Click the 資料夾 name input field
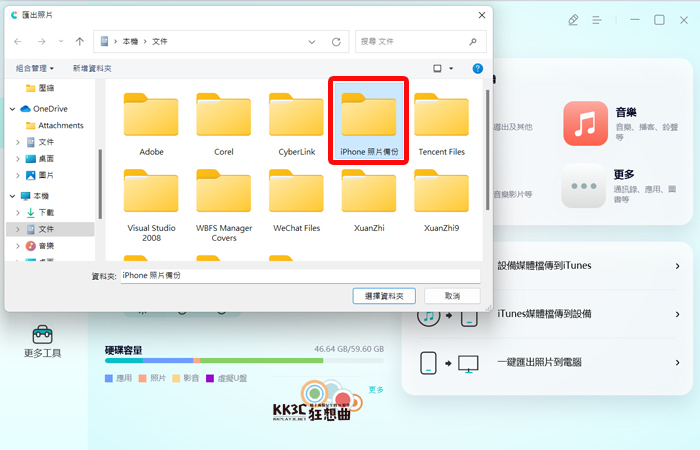This screenshot has width=700, height=450. pyautogui.click(x=300, y=276)
